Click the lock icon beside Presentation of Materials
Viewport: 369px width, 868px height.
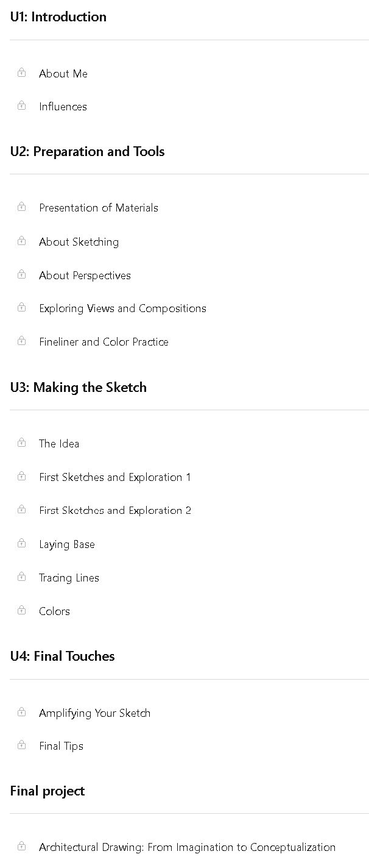click(x=22, y=207)
